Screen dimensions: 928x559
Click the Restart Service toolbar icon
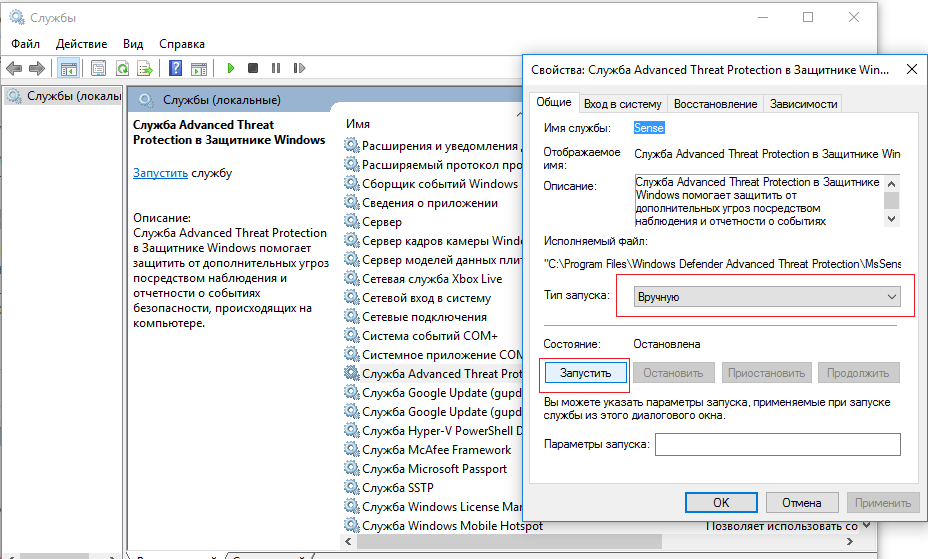pyautogui.click(x=297, y=68)
